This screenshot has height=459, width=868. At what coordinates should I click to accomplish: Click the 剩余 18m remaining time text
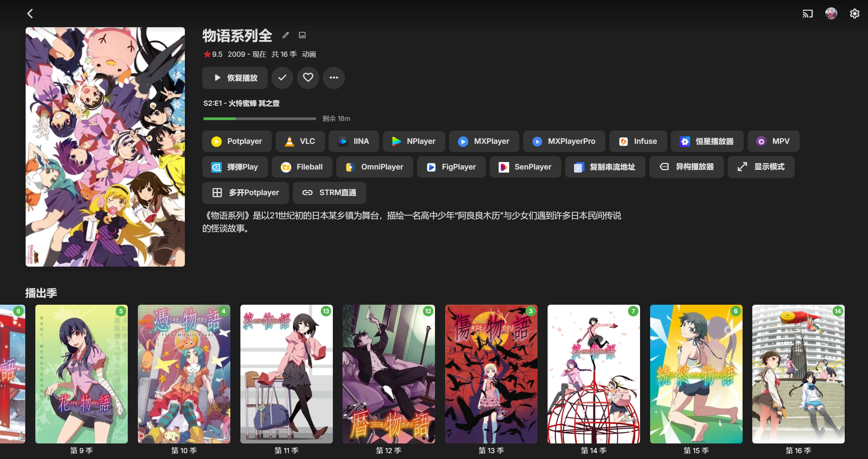(336, 119)
